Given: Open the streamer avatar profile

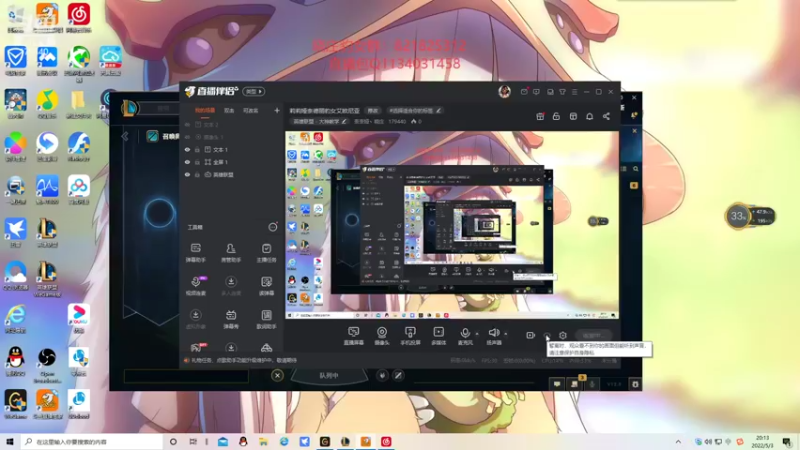Looking at the screenshot, I should click(x=505, y=91).
